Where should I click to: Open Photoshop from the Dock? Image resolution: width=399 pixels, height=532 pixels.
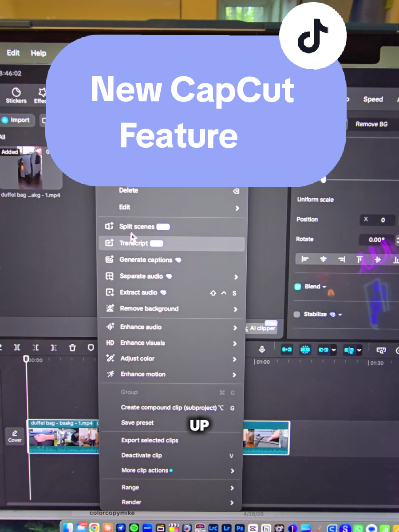pyautogui.click(x=240, y=528)
